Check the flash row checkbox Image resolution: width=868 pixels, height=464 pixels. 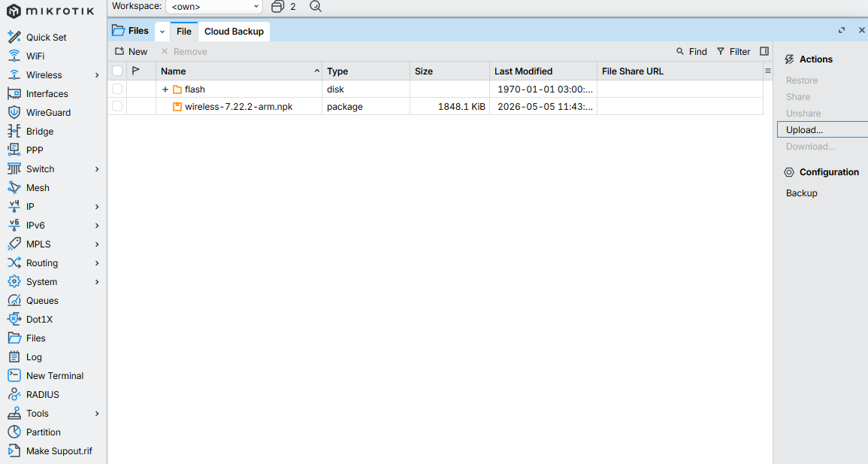tap(117, 89)
